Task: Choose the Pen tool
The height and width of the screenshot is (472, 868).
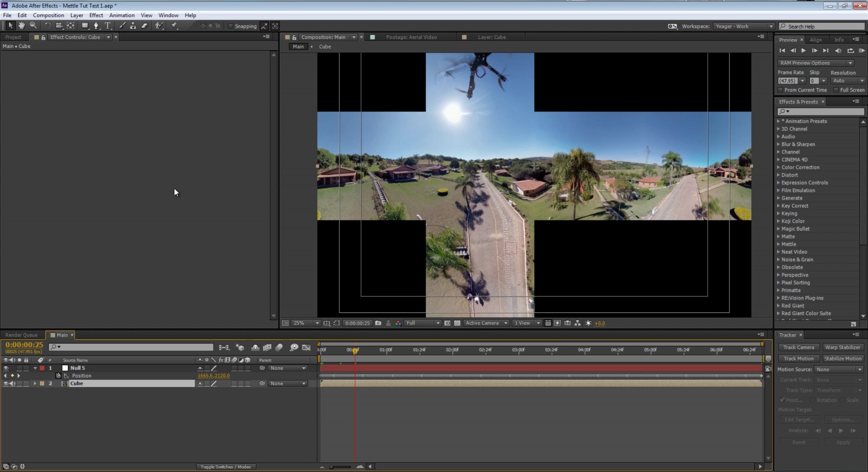Action: [x=96, y=26]
